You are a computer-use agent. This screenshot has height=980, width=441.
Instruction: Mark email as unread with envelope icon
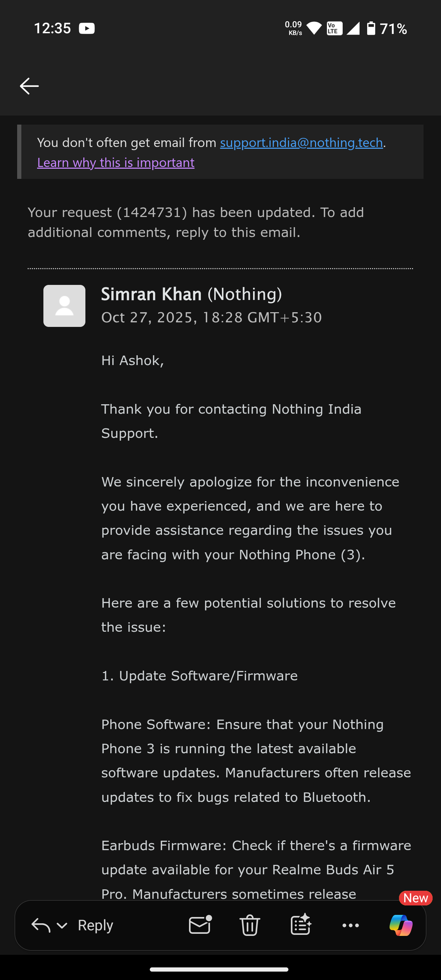point(200,925)
